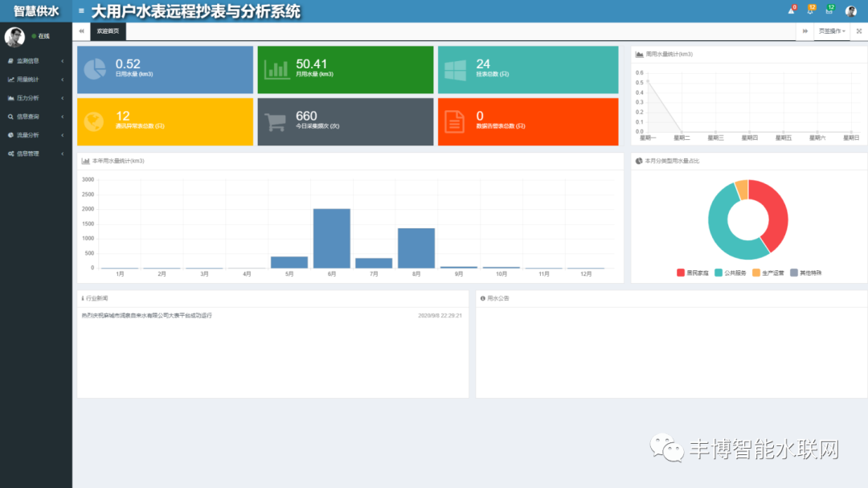Toggle 公共服务 legend in donut chart
This screenshot has height=488, width=868.
[731, 273]
